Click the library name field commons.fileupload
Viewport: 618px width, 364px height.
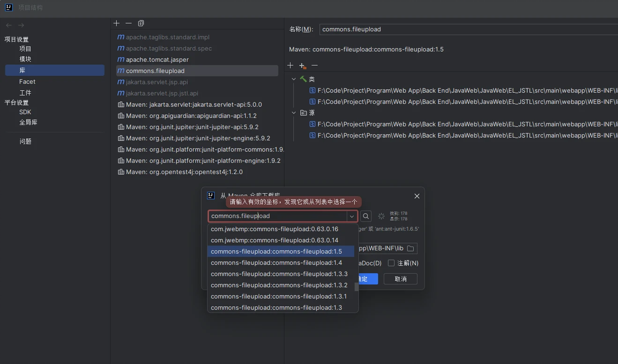pos(469,29)
